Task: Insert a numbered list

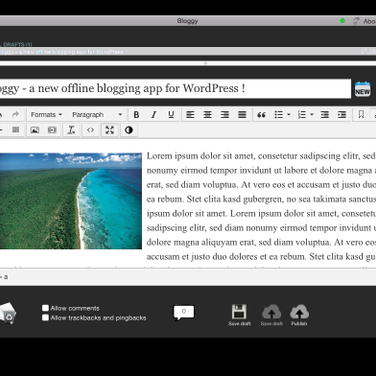Action: [x=302, y=115]
